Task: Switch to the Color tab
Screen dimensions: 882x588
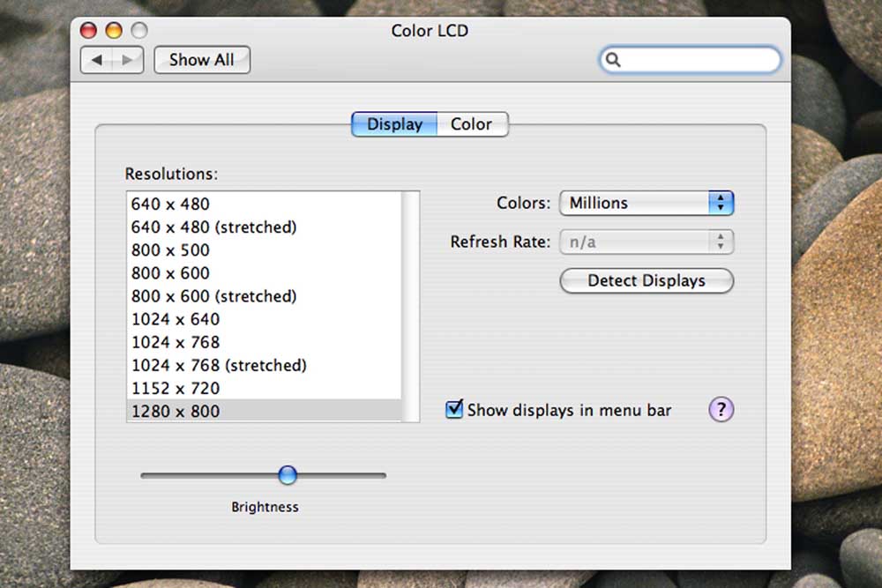Action: pos(471,124)
